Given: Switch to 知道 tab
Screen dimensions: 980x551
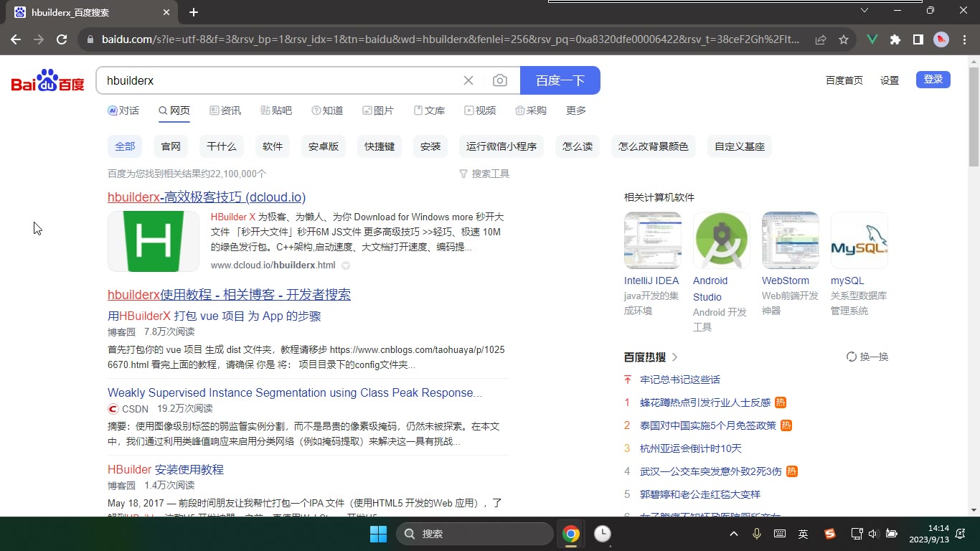Looking at the screenshot, I should coord(327,110).
